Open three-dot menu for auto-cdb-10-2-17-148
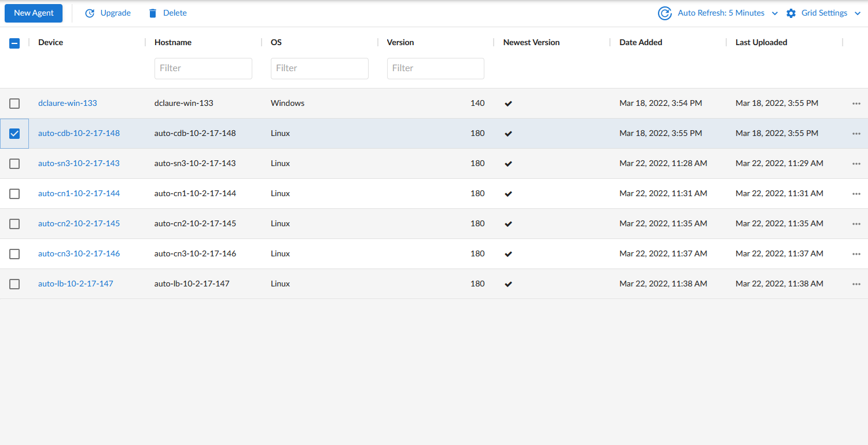 point(856,134)
